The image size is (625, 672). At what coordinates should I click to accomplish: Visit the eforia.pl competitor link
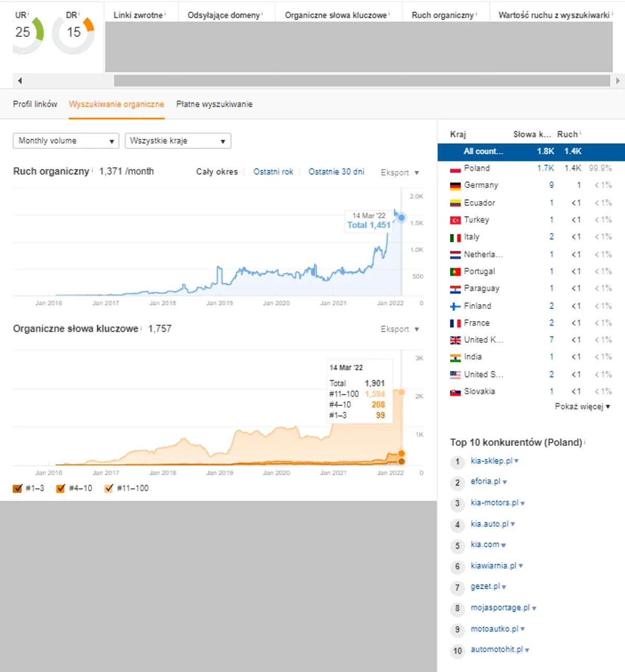[485, 482]
